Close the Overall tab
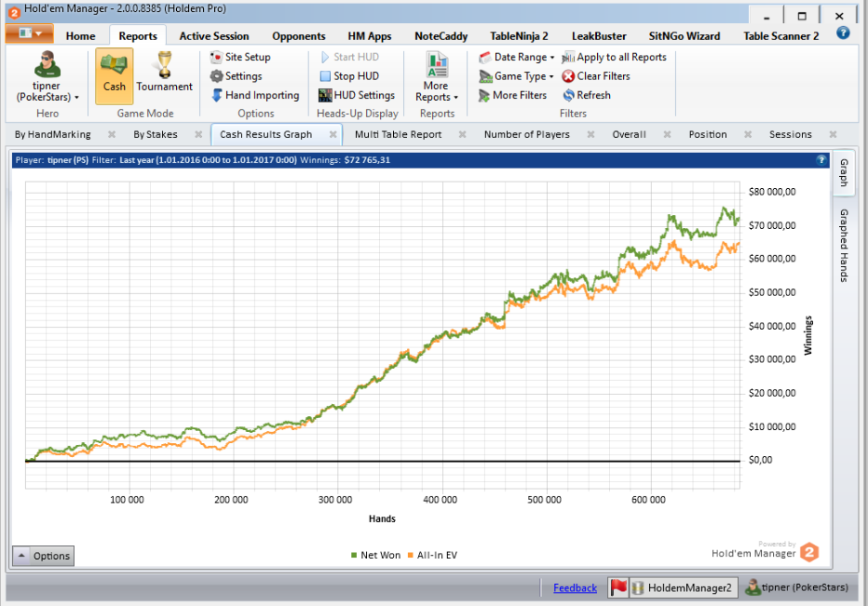 (667, 134)
